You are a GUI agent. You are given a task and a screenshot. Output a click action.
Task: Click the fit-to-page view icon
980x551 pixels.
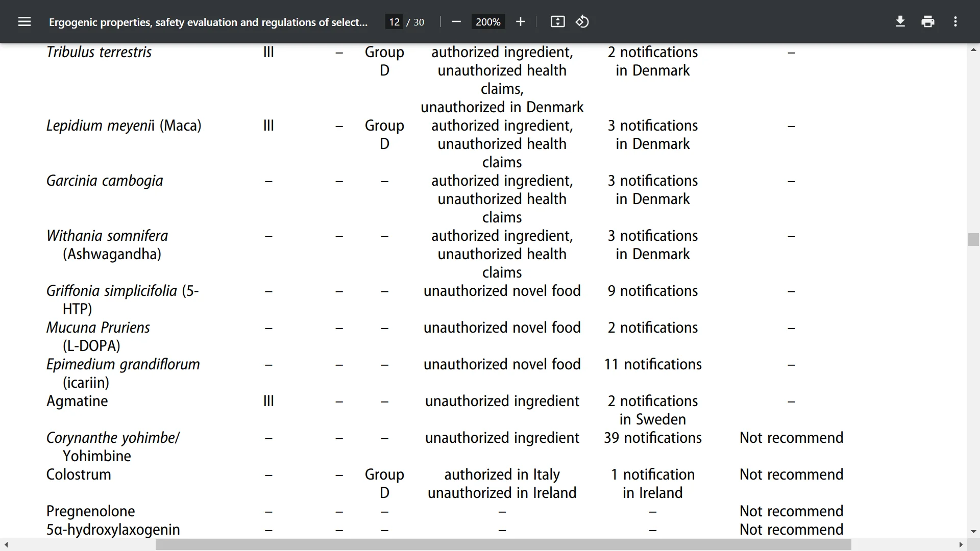(x=557, y=21)
